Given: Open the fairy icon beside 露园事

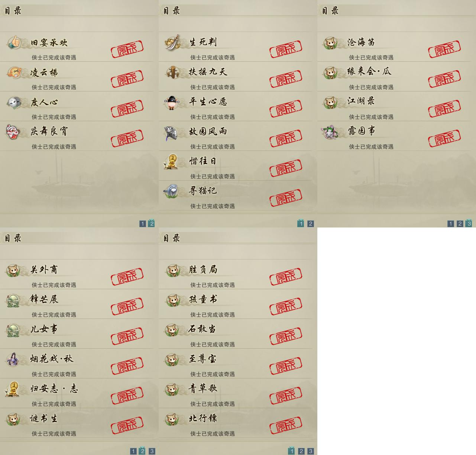Looking at the screenshot, I should click(330, 132).
